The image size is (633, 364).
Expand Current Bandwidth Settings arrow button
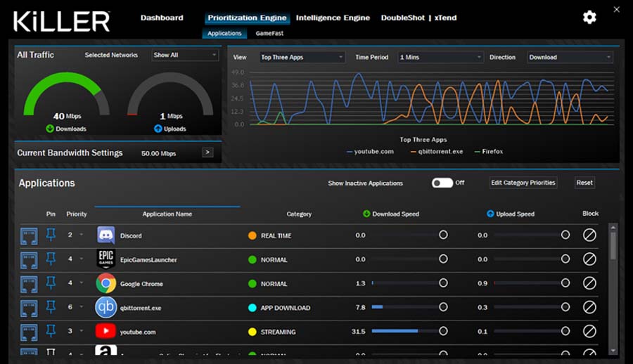(x=207, y=152)
